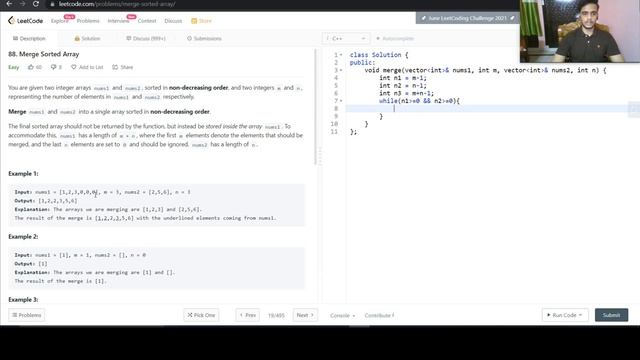Click the 'class Solution {' code line
640x360 pixels.
pos(379,55)
